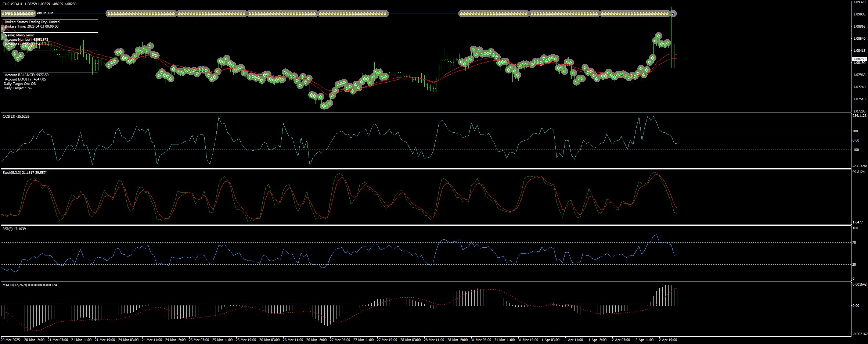
Task: Click the Brokers Time 2025.04.03 label
Action: point(32,26)
